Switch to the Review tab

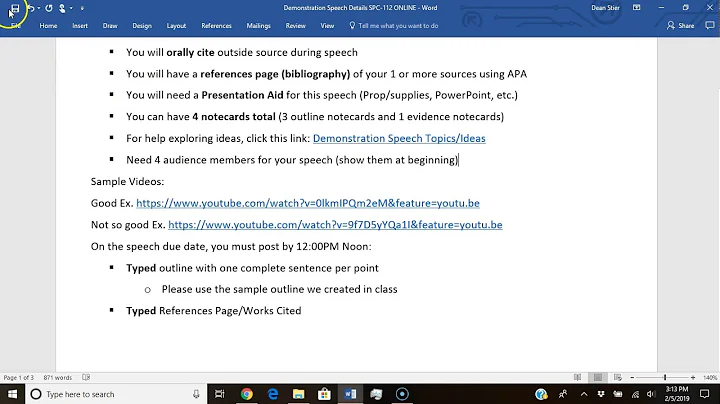(295, 26)
